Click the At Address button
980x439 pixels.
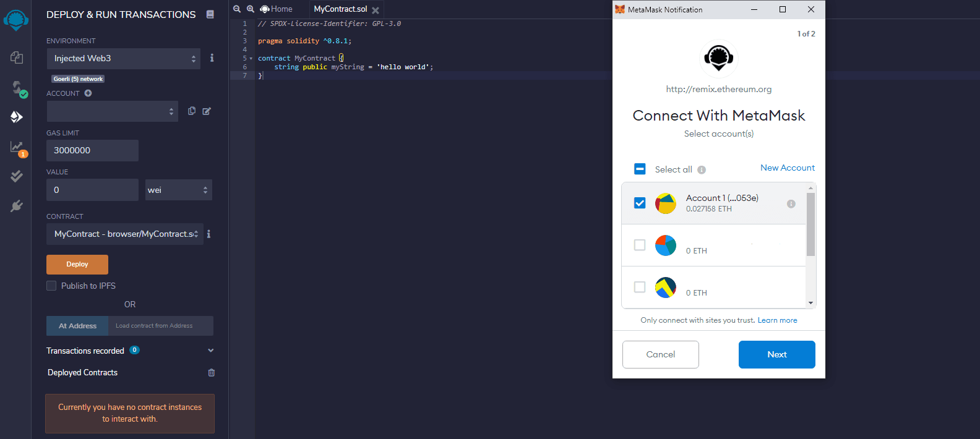(77, 326)
